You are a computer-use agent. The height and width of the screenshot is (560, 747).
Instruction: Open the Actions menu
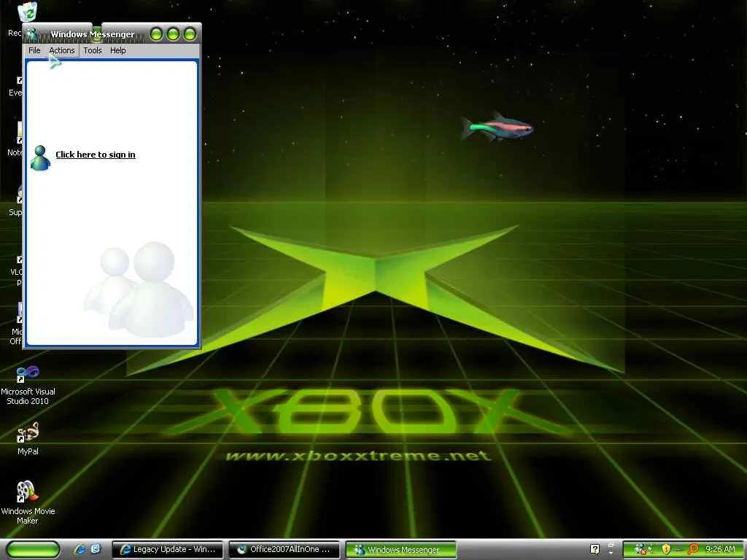[62, 50]
